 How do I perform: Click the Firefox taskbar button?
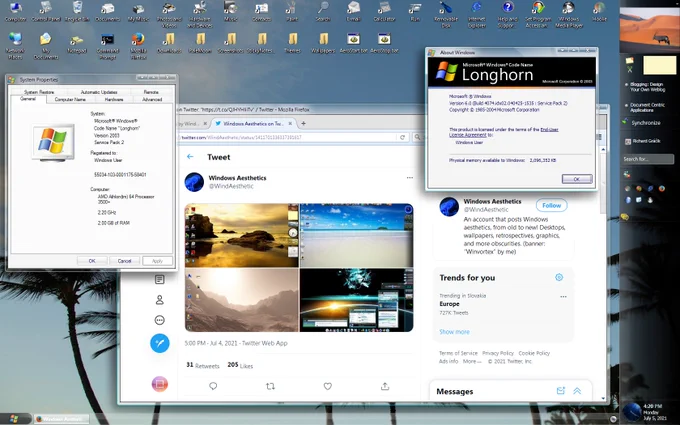62,419
